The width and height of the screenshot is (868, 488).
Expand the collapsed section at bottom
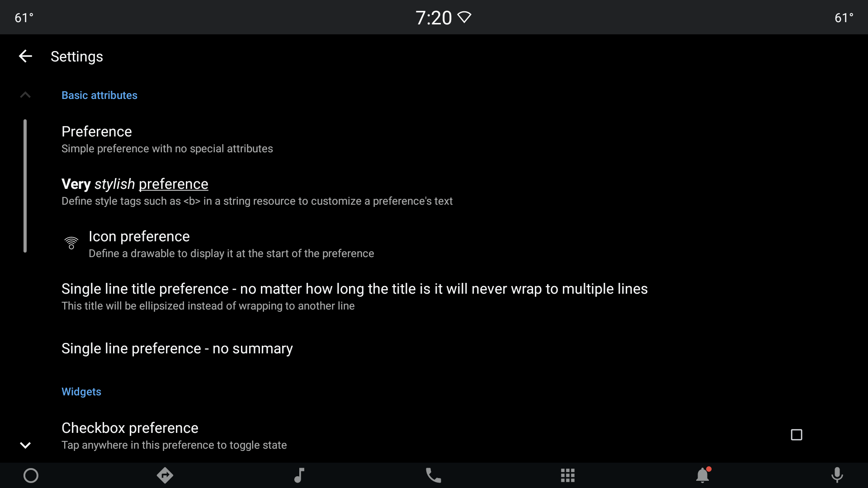[25, 444]
